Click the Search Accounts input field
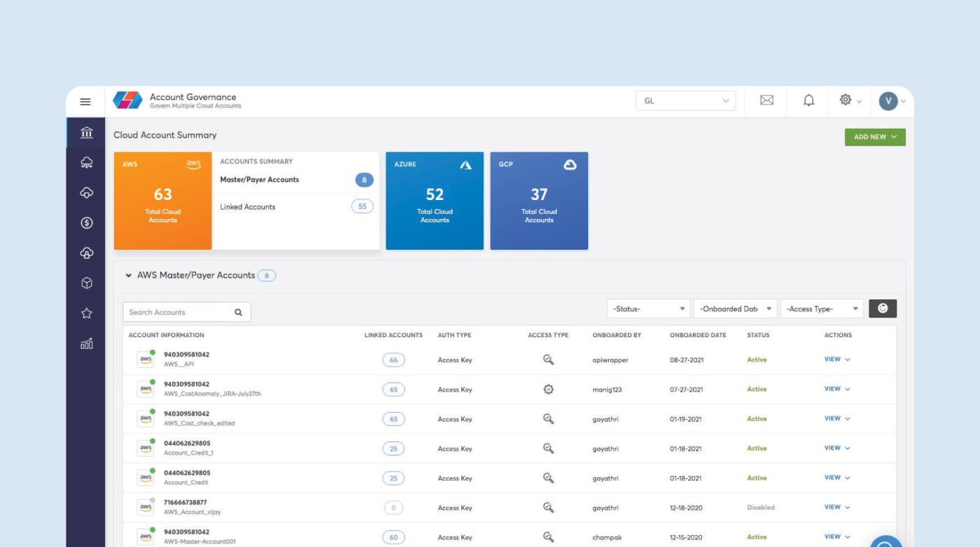This screenshot has width=980, height=547. (x=178, y=313)
